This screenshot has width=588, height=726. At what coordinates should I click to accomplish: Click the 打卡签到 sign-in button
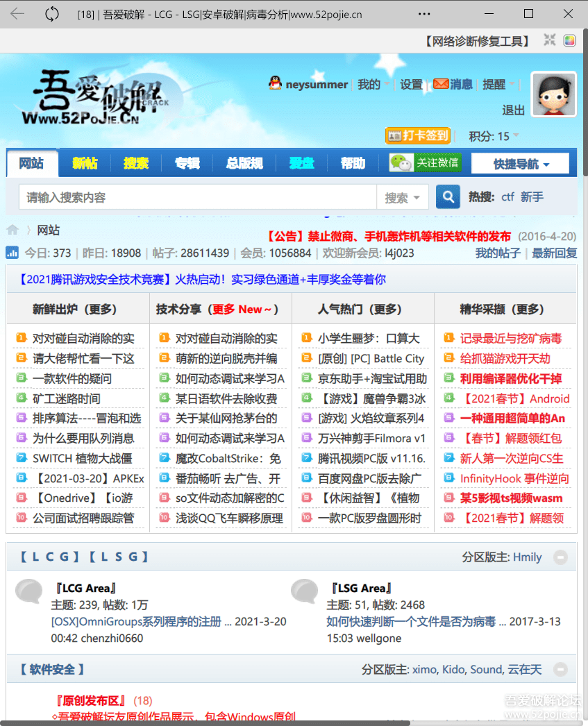click(x=418, y=135)
